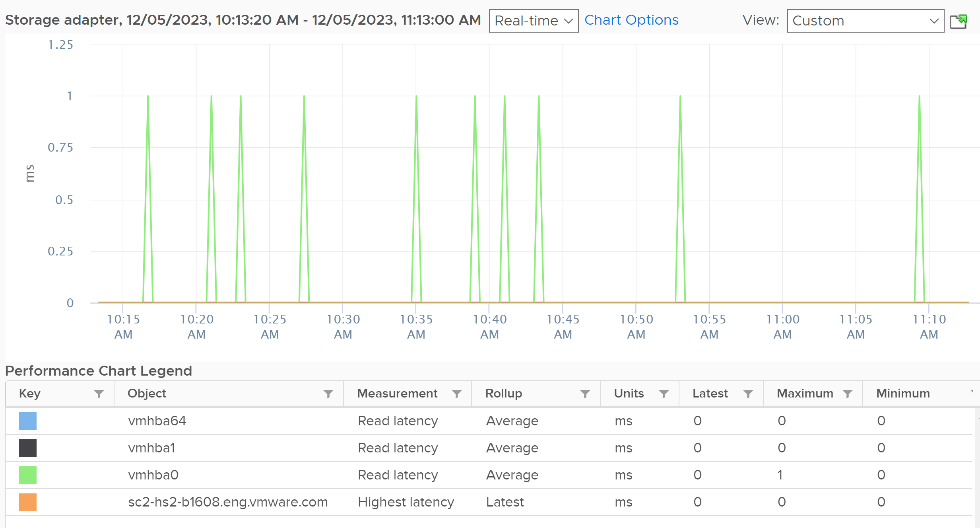The width and height of the screenshot is (980, 528).
Task: Sort by the Object column header
Action: coord(147,393)
